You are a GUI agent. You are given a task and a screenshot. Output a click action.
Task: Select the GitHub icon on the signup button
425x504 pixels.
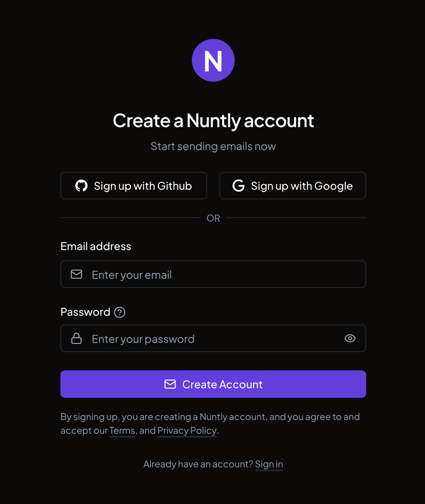(x=81, y=186)
